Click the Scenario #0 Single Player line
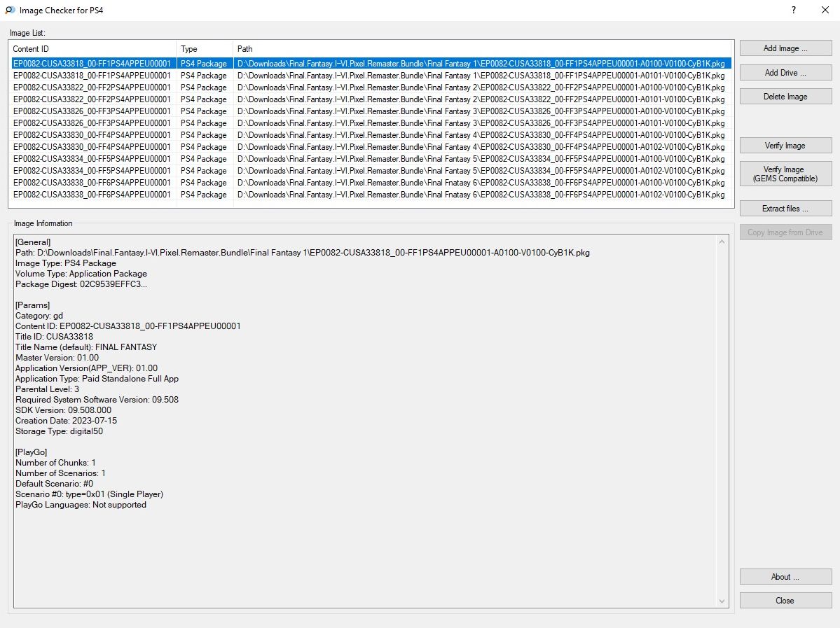The image size is (840, 628). point(89,494)
